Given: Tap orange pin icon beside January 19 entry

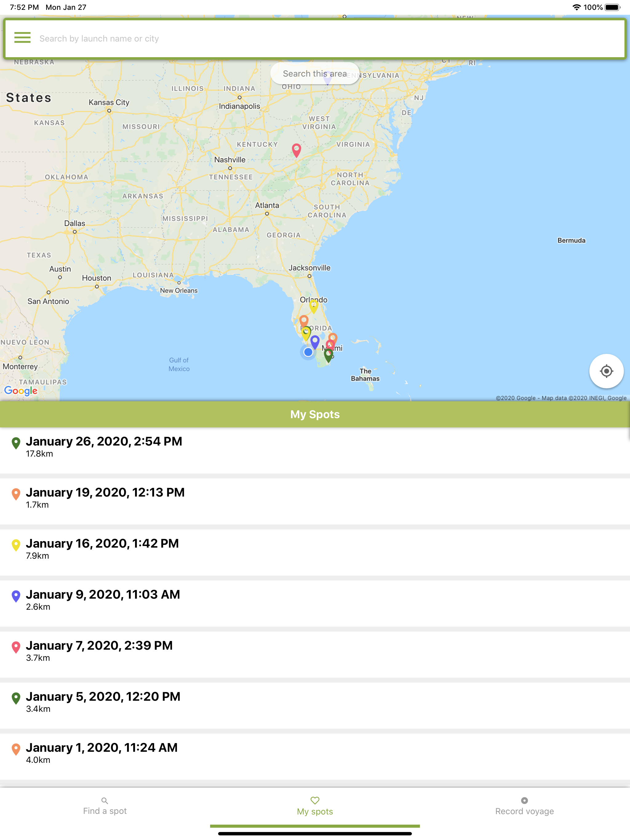Looking at the screenshot, I should pyautogui.click(x=16, y=494).
